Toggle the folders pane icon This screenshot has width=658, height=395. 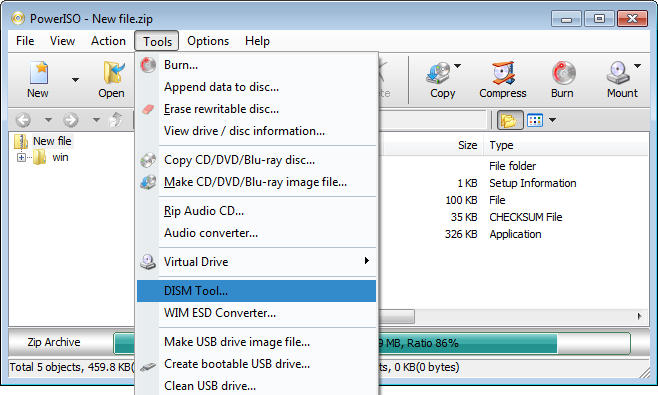click(x=509, y=120)
